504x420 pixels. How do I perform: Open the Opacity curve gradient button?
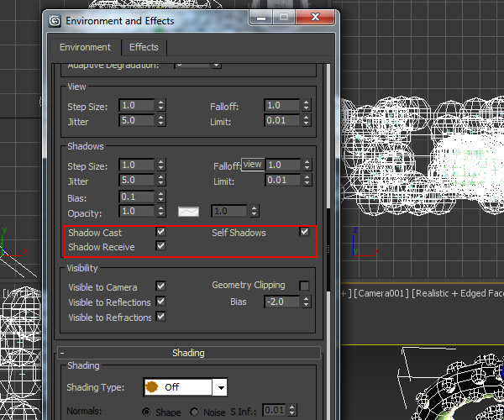[x=188, y=212]
